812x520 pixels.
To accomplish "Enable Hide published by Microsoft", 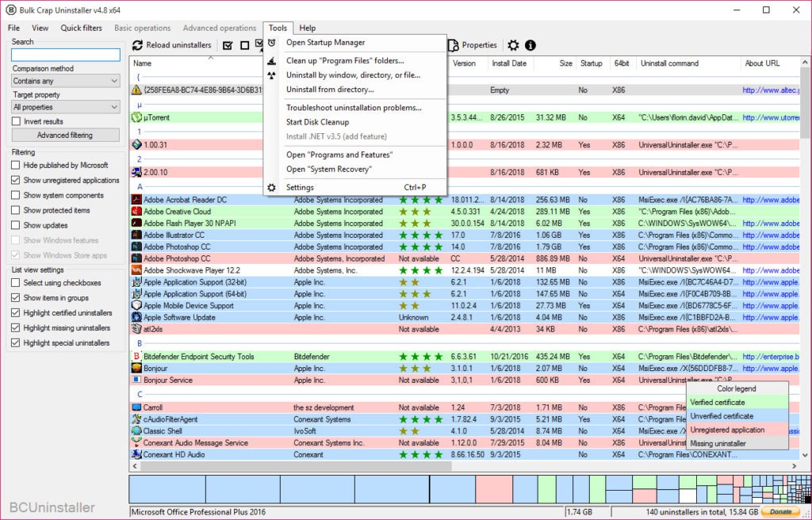I will [x=16, y=165].
